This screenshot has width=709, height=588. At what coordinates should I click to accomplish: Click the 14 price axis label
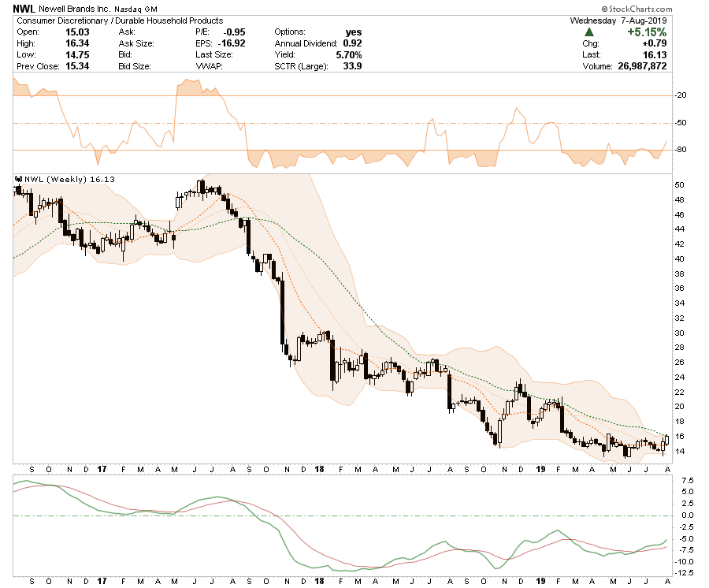click(679, 452)
